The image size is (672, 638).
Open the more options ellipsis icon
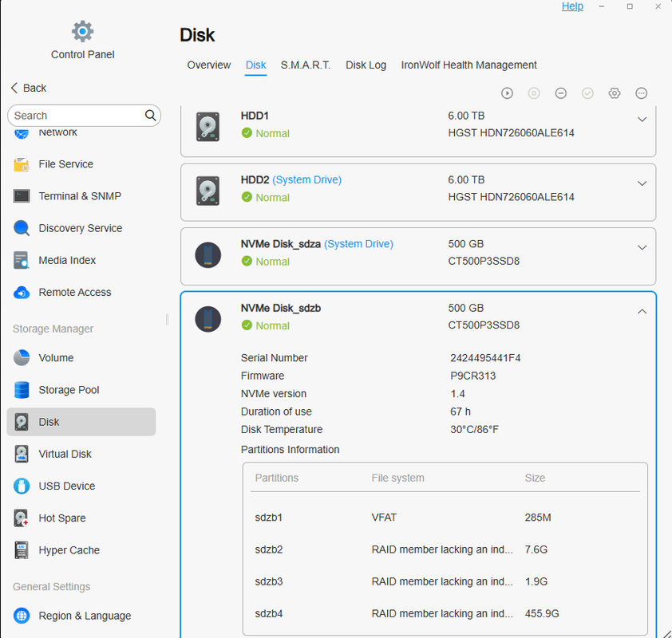coord(641,93)
